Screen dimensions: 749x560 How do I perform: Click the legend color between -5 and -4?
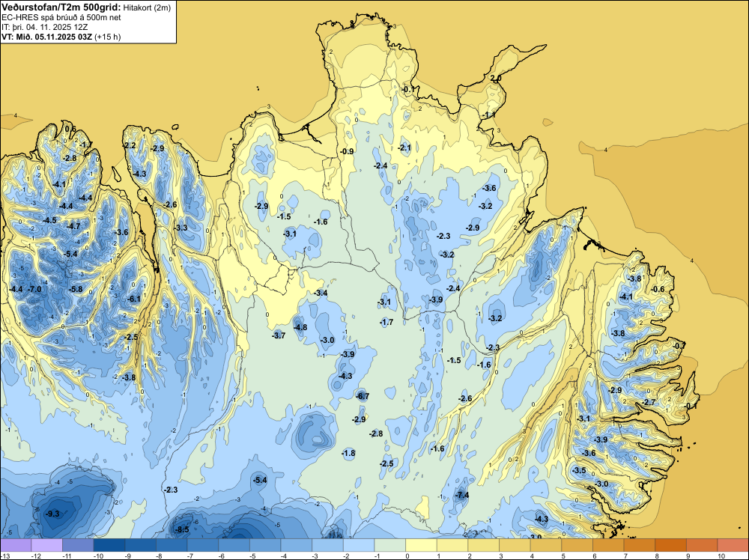coord(265,545)
